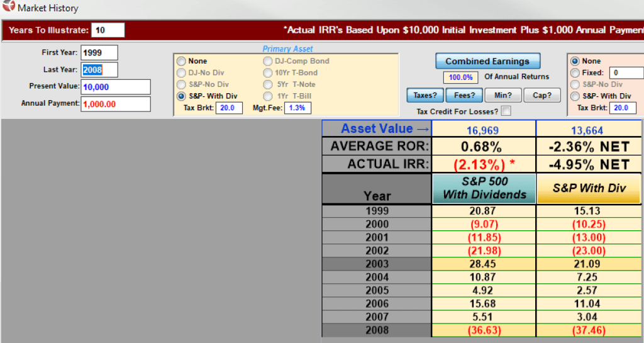The width and height of the screenshot is (644, 343).
Task: Click the 20.87 return cell
Action: (x=484, y=211)
